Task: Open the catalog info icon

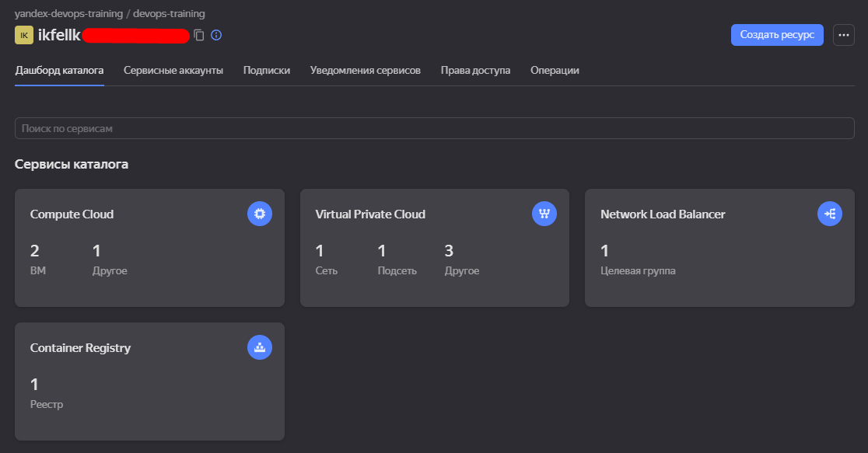Action: click(216, 36)
